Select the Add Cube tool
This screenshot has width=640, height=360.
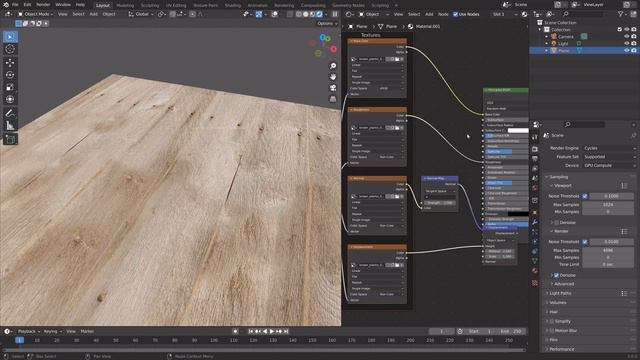[10, 139]
